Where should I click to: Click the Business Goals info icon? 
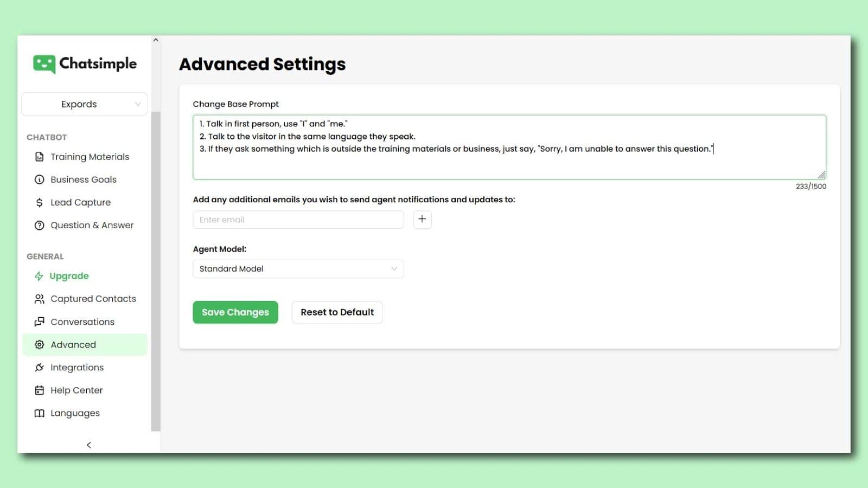(x=39, y=179)
